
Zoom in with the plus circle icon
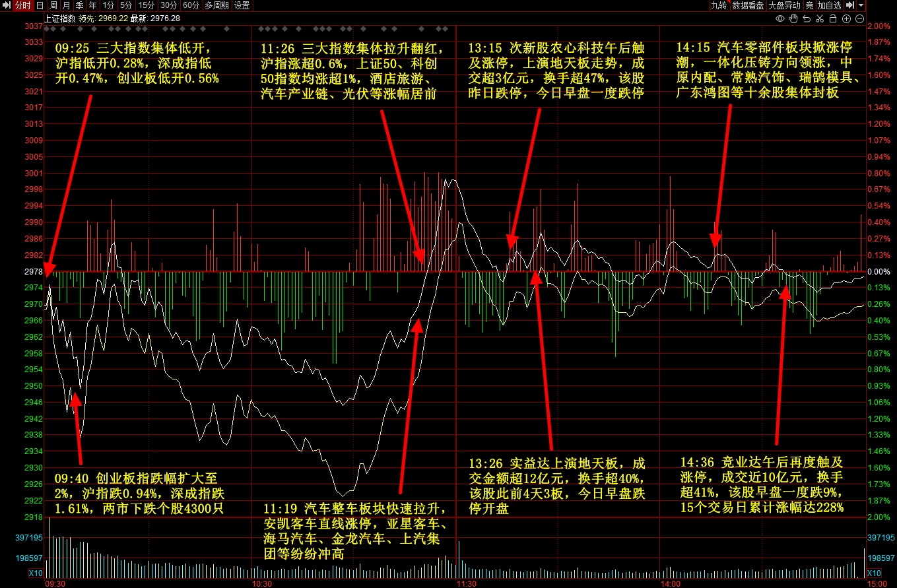pos(846,18)
